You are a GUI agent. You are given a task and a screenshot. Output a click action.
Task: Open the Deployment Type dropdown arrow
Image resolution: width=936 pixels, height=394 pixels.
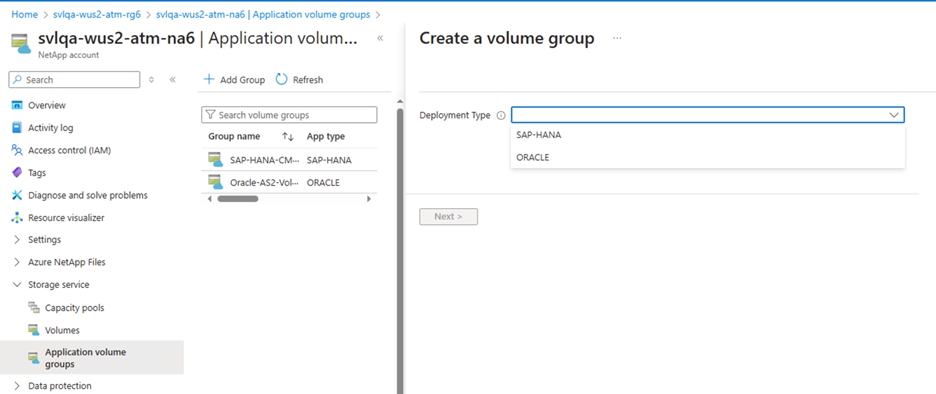pyautogui.click(x=894, y=115)
